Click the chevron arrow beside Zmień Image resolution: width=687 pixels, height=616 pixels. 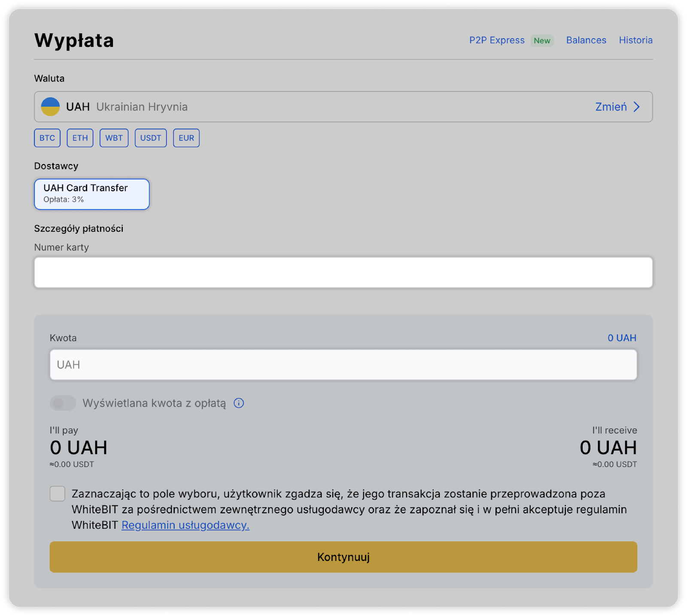[x=637, y=107]
